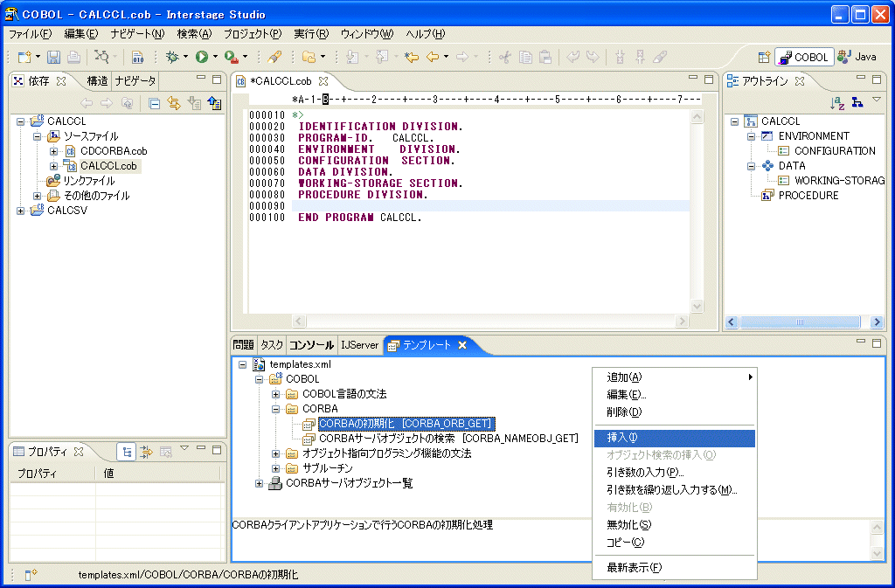Click the binary 010 build icon

pos(137,57)
